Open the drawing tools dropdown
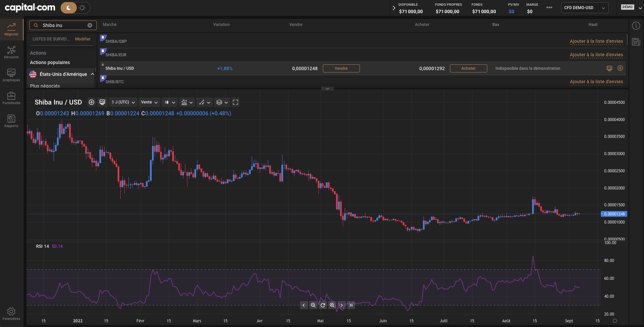Image resolution: width=644 pixels, height=327 pixels. click(x=205, y=102)
